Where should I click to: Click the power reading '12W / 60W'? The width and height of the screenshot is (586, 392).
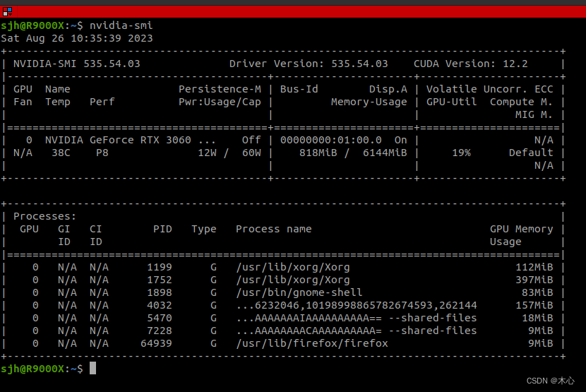tap(229, 153)
